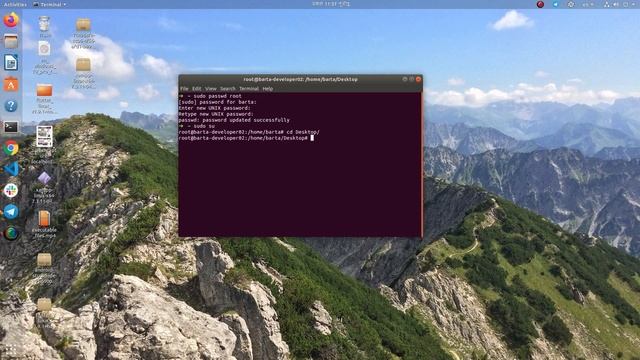Viewport: 640px width, 360px height.
Task: Open the Terminal menu in menu bar
Action: (x=249, y=89)
